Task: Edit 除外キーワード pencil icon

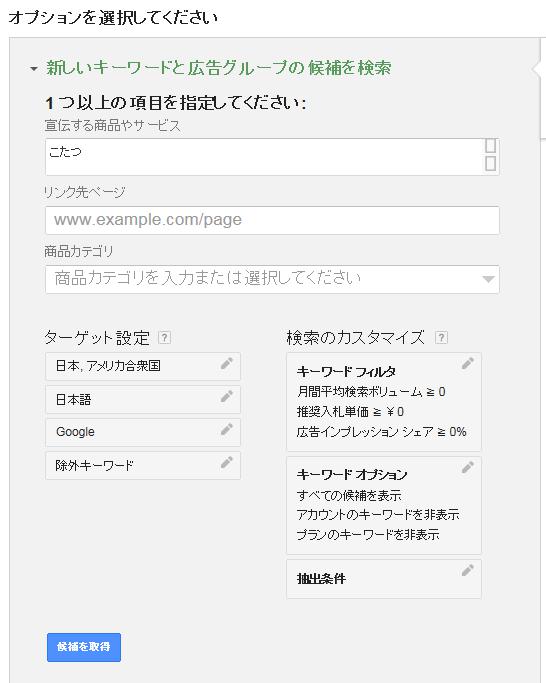Action: click(227, 463)
